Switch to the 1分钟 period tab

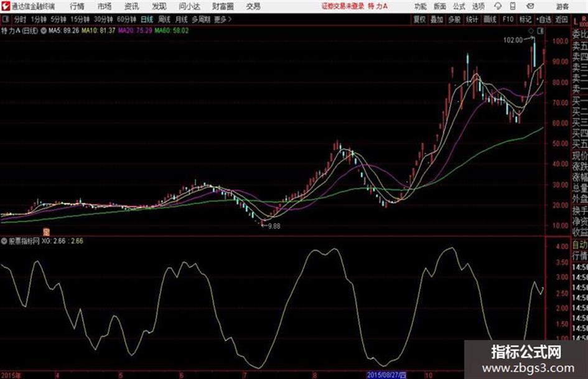39,19
